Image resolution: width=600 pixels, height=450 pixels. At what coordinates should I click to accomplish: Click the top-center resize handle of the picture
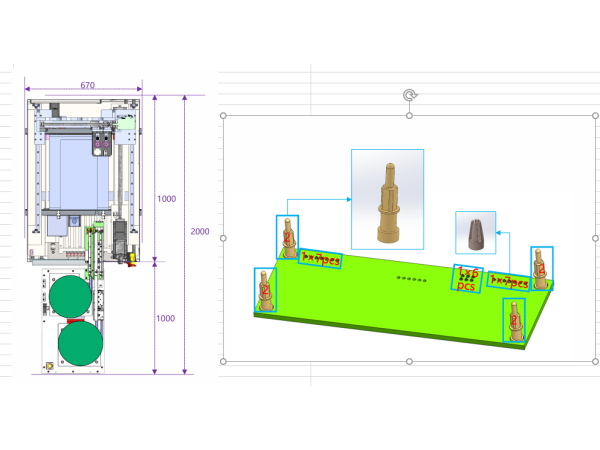point(409,116)
